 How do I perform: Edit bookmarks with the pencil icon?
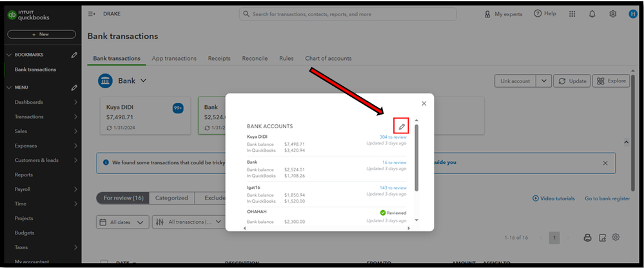74,55
